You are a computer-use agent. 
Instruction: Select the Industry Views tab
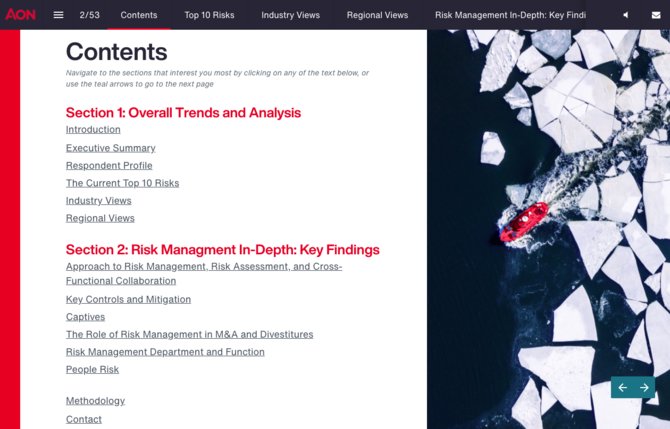pyautogui.click(x=290, y=15)
